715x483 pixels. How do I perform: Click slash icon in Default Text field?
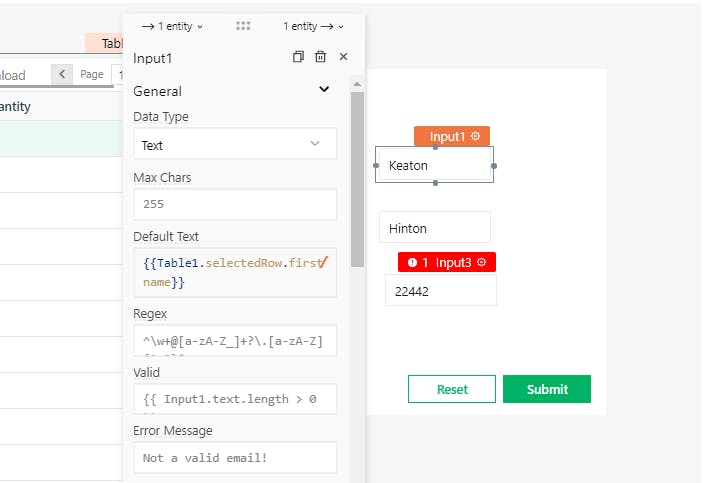[x=326, y=263]
